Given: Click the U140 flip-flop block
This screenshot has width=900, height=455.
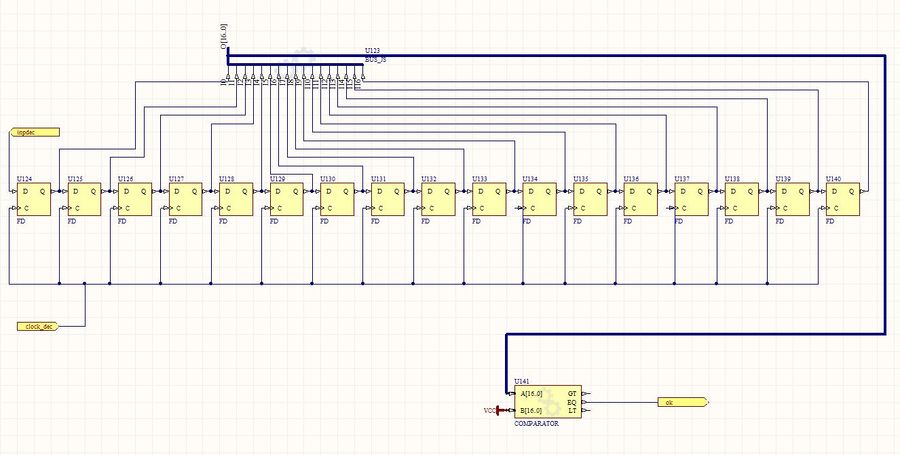Looking at the screenshot, I should (x=843, y=199).
